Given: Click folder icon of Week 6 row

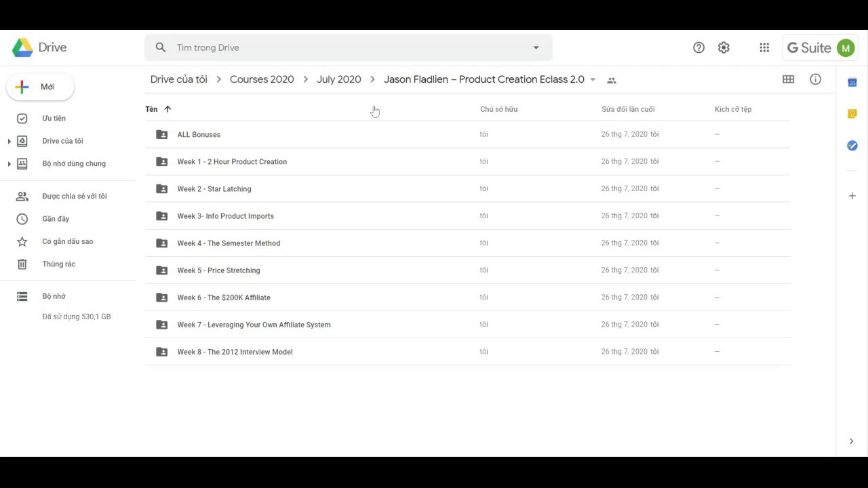Looking at the screenshot, I should tap(161, 297).
